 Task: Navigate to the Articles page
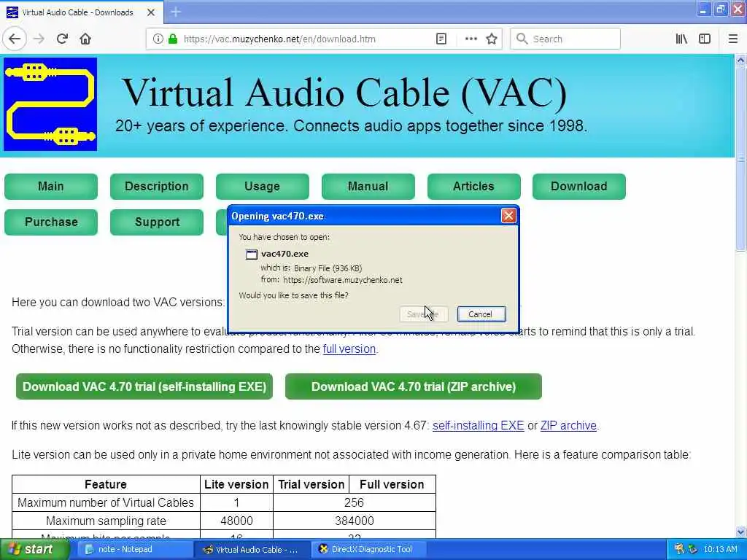(x=474, y=186)
